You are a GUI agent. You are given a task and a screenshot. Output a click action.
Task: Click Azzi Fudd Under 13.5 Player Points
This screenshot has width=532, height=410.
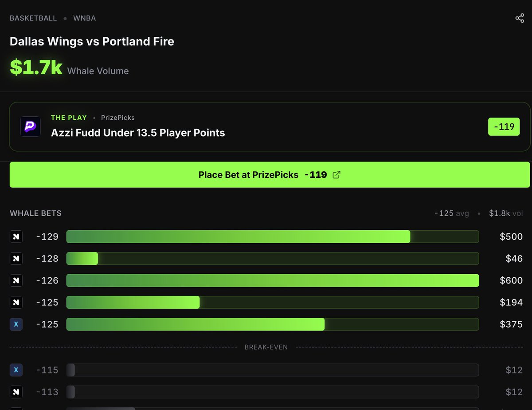click(x=138, y=133)
